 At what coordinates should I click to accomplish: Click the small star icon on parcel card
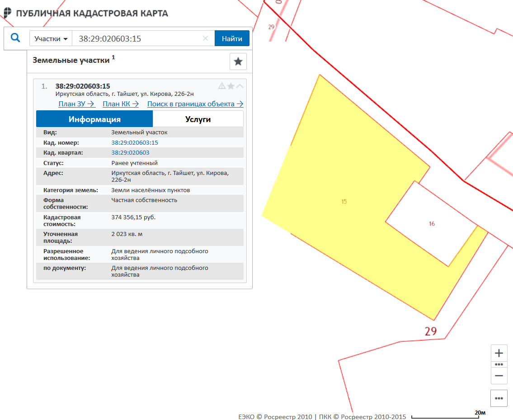[x=231, y=86]
